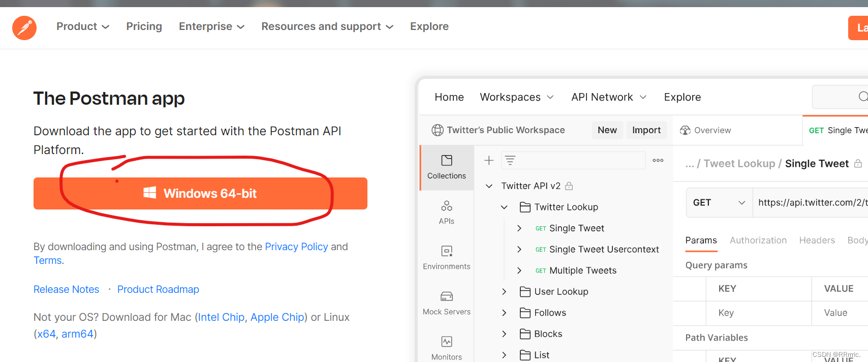Download for Mac Apple Chip
The height and width of the screenshot is (362, 868).
tap(277, 317)
